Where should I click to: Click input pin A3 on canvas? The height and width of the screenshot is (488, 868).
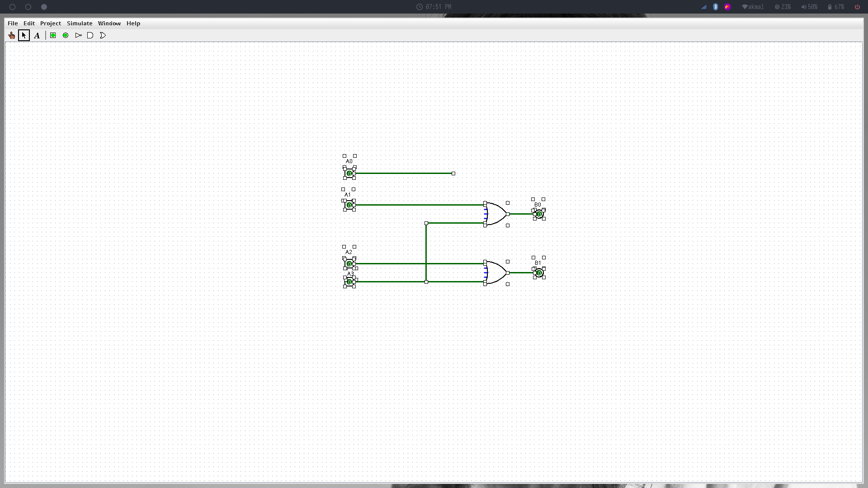tap(349, 282)
